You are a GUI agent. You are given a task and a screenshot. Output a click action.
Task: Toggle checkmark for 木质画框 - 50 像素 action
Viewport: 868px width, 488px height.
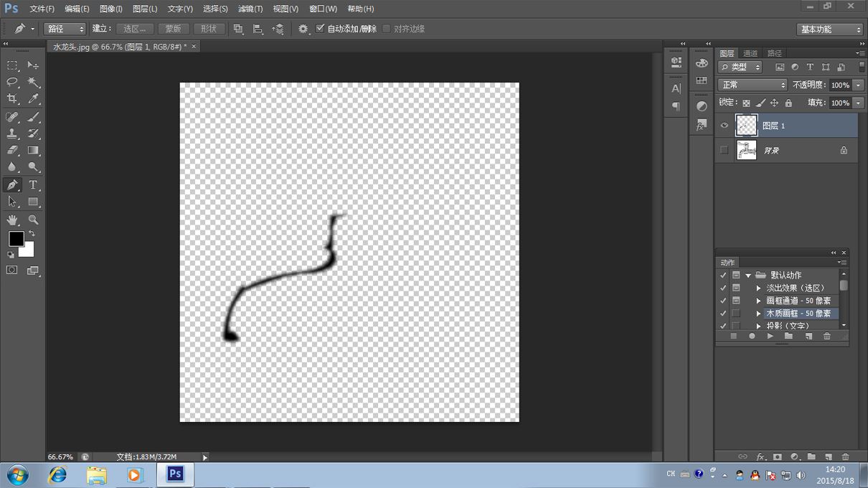click(x=723, y=314)
